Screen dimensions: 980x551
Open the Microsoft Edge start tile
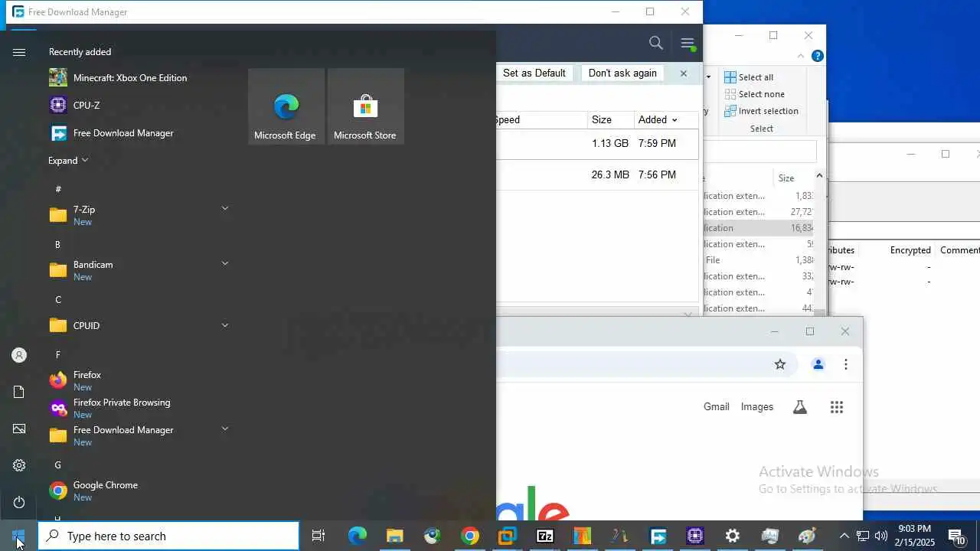(286, 106)
